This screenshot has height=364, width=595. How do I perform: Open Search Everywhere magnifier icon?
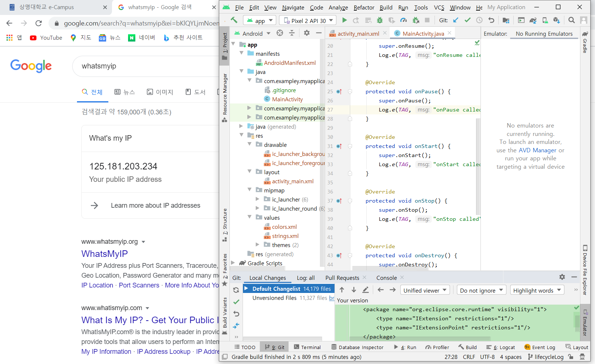572,20
